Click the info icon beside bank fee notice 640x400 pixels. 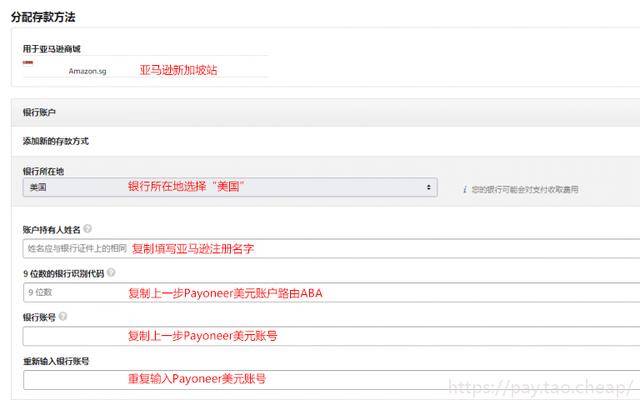(465, 188)
